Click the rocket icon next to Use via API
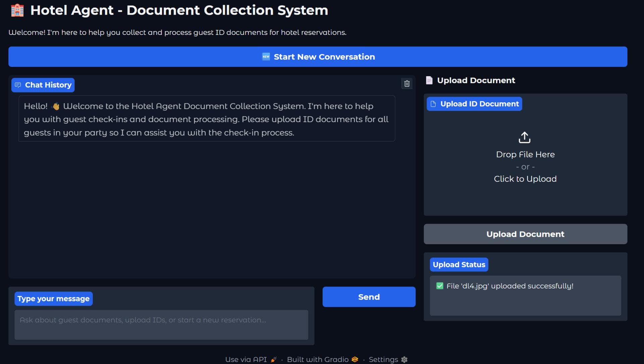The image size is (644, 364). 273,359
